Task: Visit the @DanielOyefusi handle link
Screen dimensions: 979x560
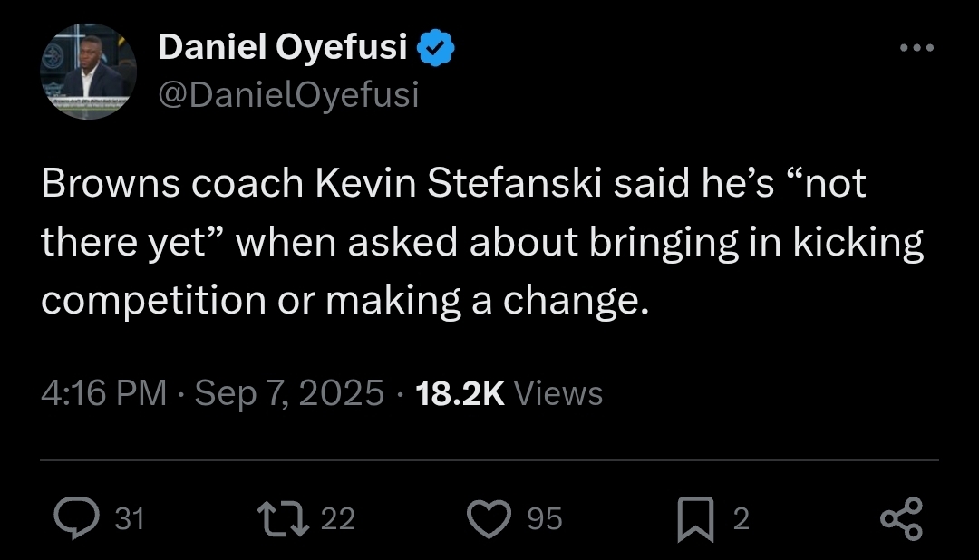Action: pos(288,93)
